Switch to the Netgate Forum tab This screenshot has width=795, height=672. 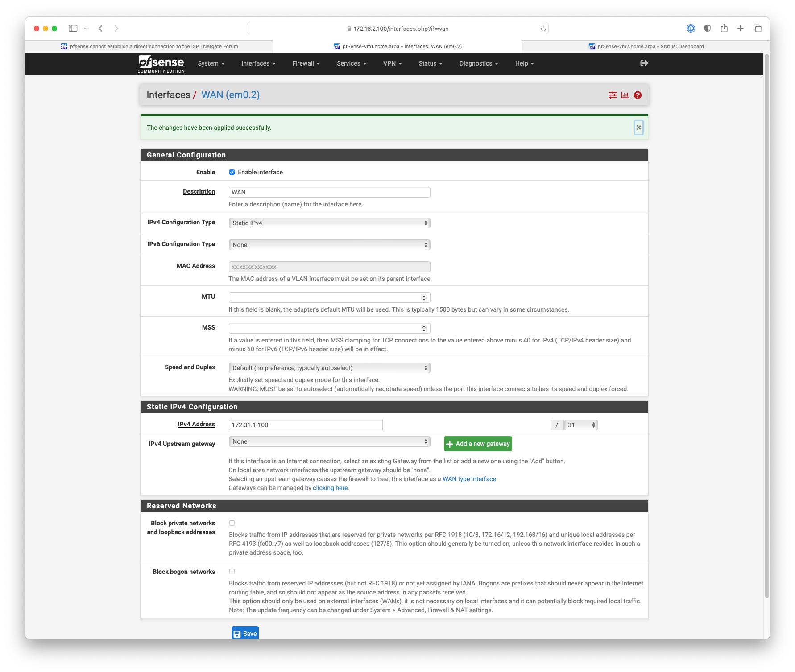click(149, 46)
